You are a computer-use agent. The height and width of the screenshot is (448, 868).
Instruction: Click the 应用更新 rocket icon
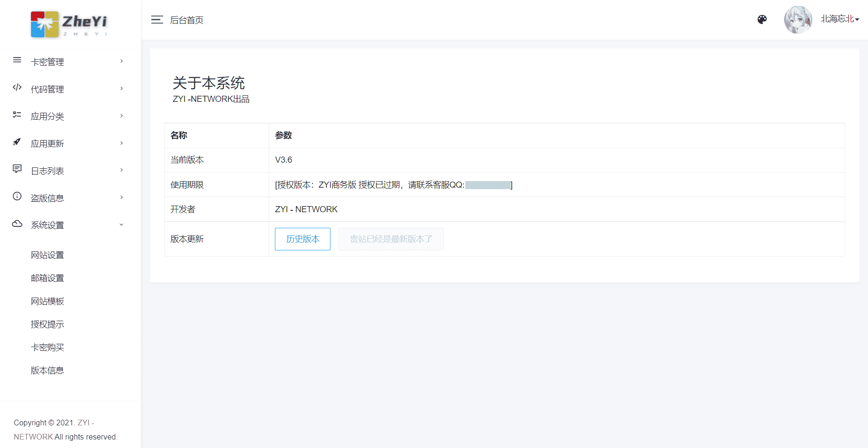pos(17,142)
